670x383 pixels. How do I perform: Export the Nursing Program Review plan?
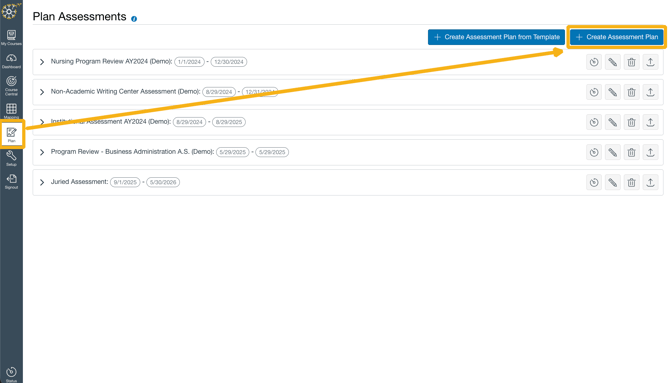tap(650, 62)
